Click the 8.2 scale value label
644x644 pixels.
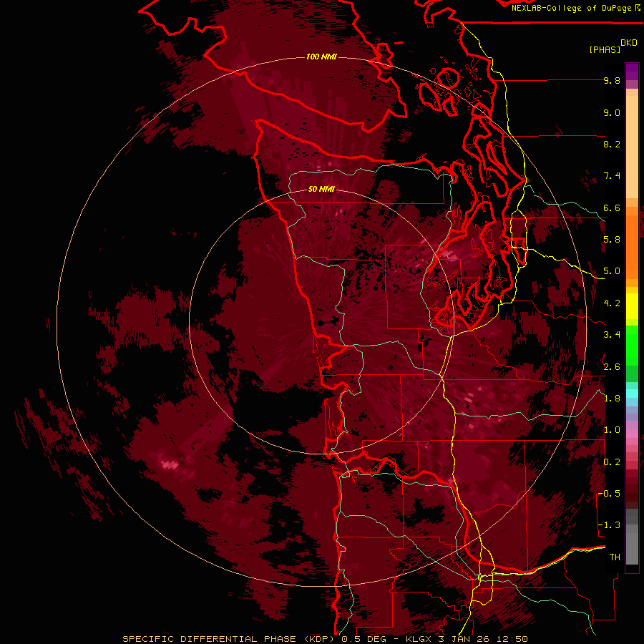tap(612, 144)
